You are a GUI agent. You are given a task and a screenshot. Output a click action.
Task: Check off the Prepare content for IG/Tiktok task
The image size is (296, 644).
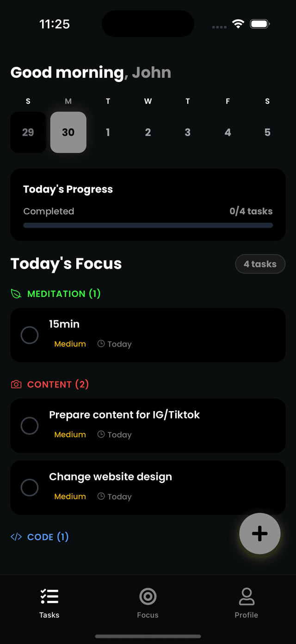pyautogui.click(x=30, y=425)
